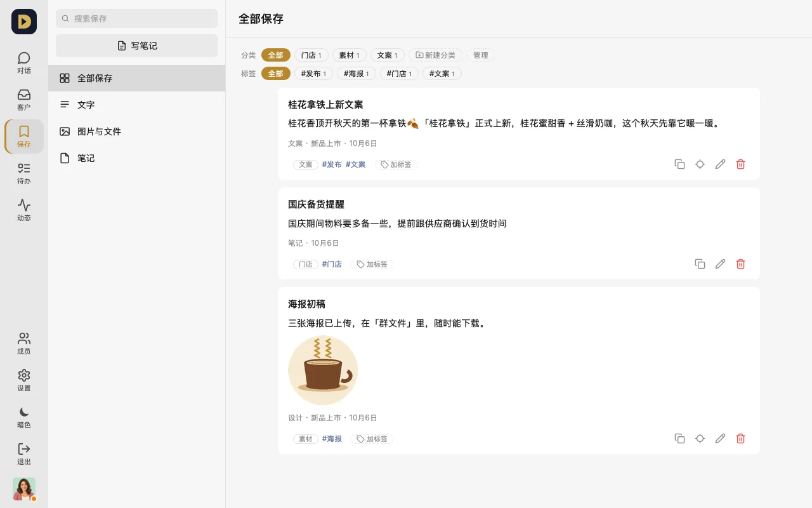Click the 管理 category button
812x508 pixels.
[x=481, y=55]
